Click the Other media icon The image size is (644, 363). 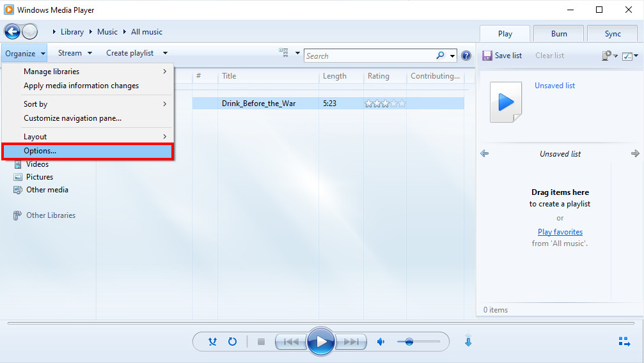point(18,190)
